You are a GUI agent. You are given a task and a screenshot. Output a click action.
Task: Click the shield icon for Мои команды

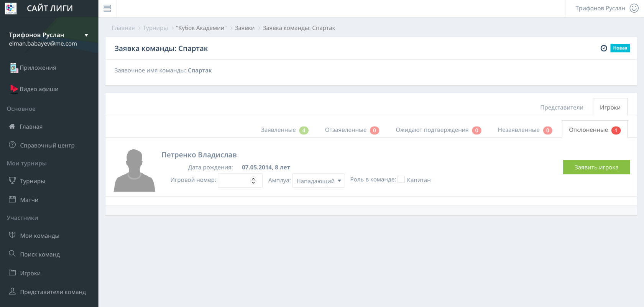[x=12, y=235]
